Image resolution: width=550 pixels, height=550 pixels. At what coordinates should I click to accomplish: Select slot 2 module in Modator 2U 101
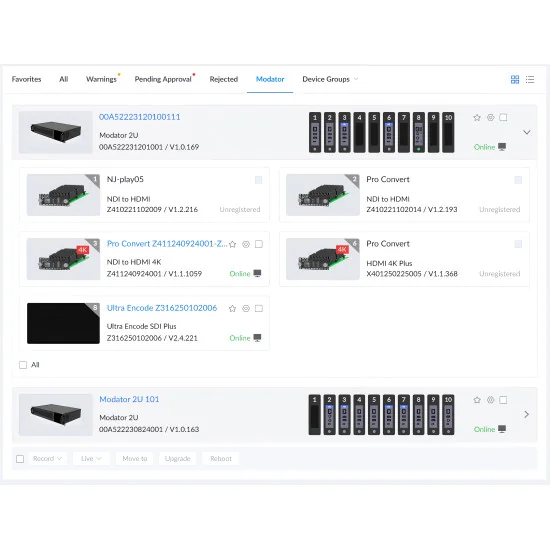pos(329,415)
